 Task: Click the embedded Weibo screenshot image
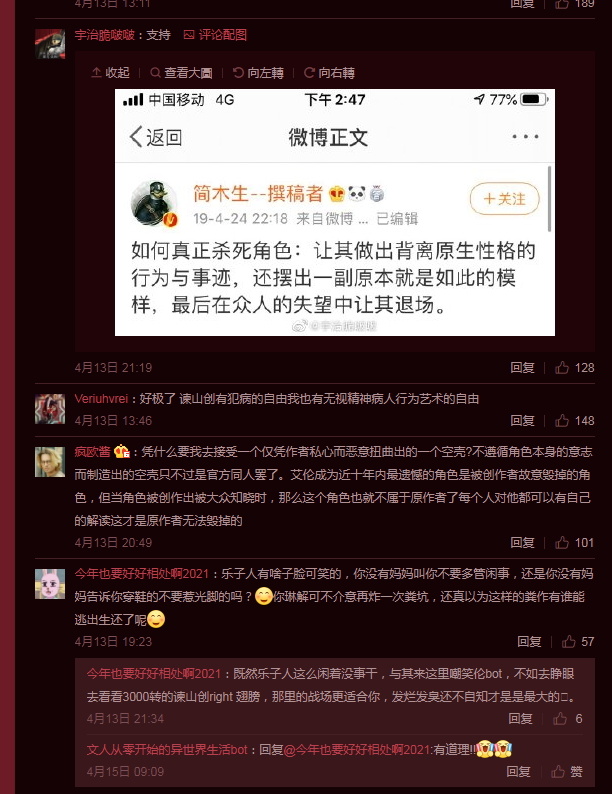tap(335, 212)
